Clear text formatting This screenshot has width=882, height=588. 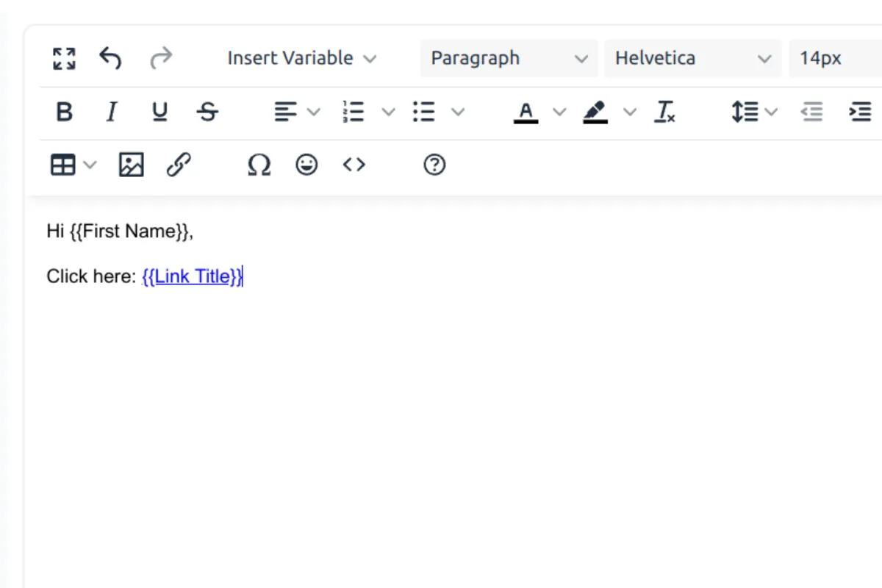tap(664, 112)
